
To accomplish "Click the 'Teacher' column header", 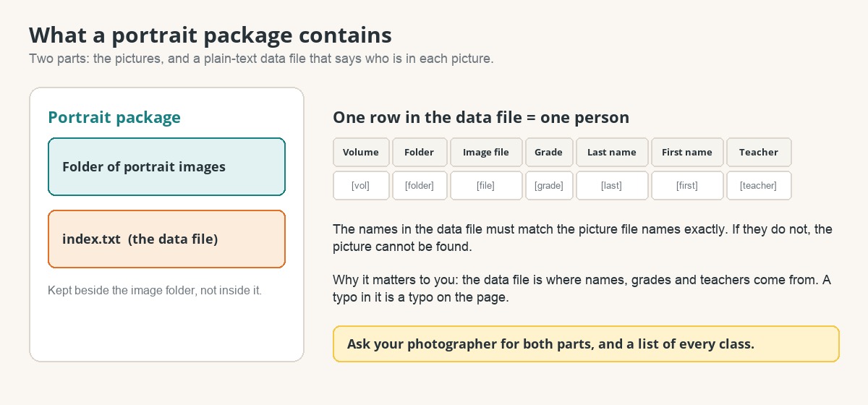I will pyautogui.click(x=759, y=153).
